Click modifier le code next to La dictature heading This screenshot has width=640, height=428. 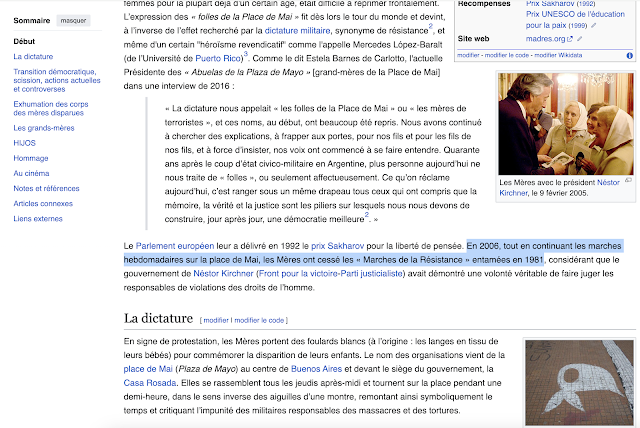click(x=259, y=320)
